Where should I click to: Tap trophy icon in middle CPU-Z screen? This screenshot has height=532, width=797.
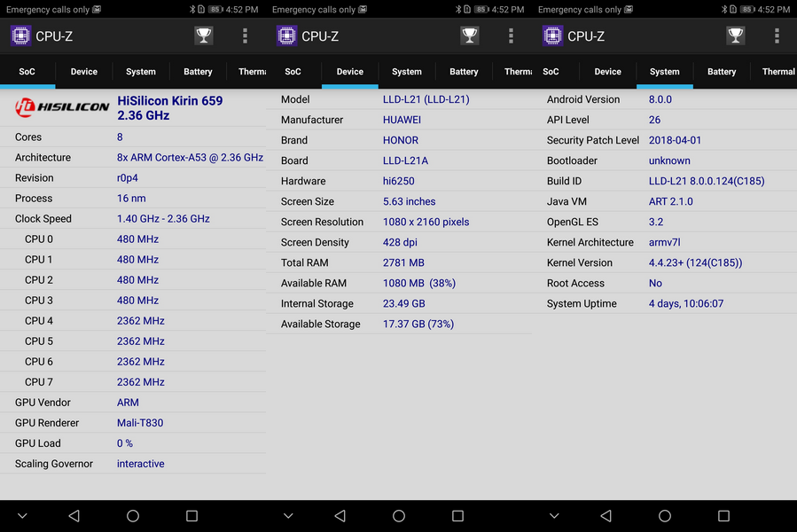click(470, 35)
